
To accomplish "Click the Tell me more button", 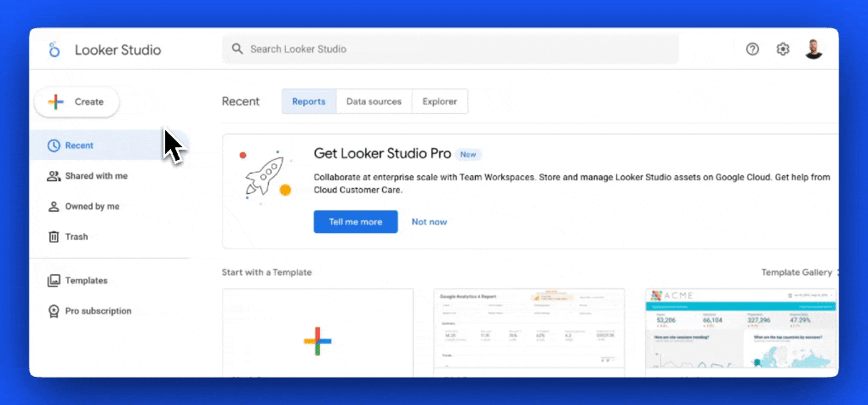I will 356,222.
